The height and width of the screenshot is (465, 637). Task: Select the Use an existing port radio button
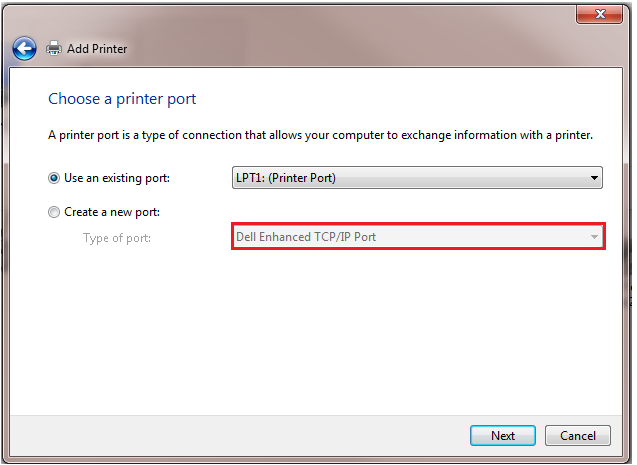point(54,178)
